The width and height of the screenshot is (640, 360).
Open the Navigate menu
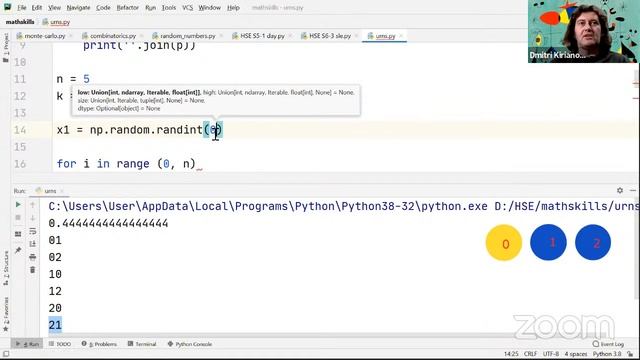(78, 7)
